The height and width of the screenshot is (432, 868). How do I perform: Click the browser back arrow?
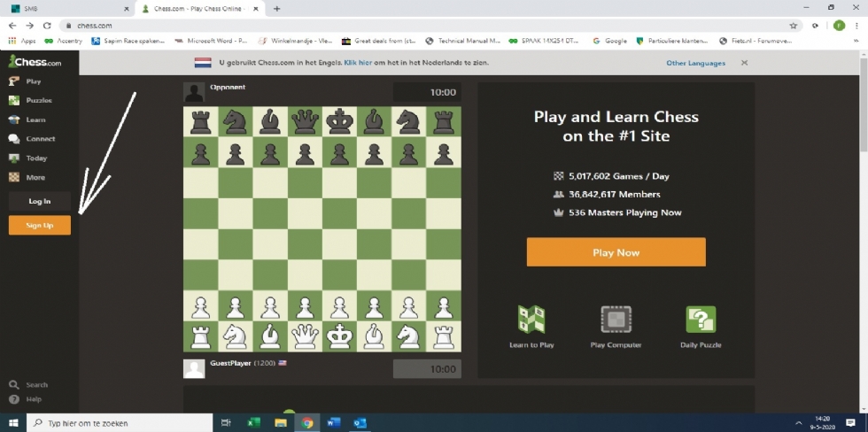[x=12, y=26]
